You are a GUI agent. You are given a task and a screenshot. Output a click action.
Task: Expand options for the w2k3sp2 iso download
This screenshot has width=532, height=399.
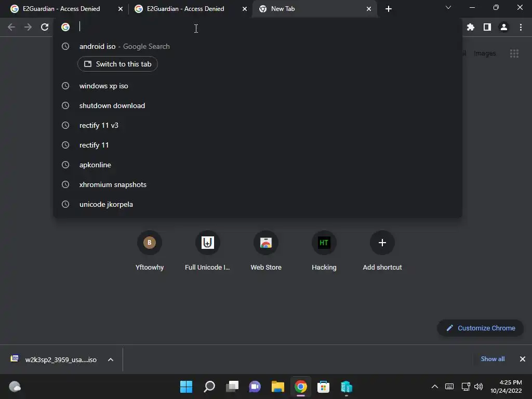(111, 360)
